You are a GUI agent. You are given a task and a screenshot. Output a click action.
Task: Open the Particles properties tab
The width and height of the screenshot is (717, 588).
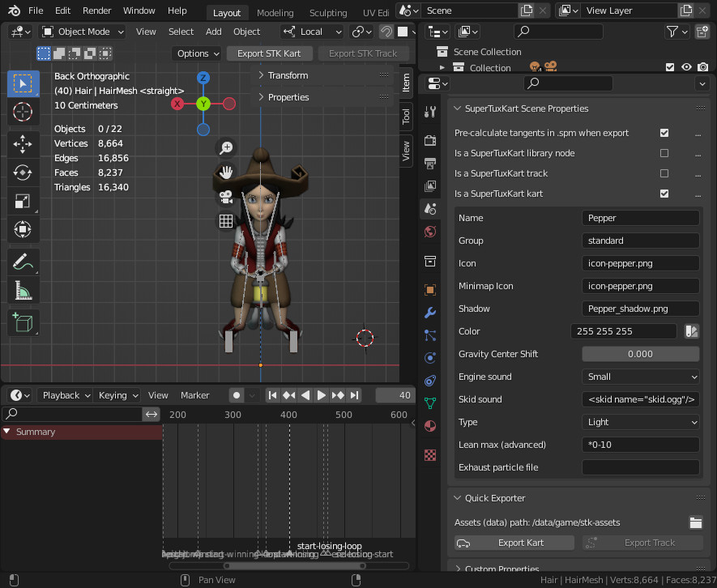point(430,335)
